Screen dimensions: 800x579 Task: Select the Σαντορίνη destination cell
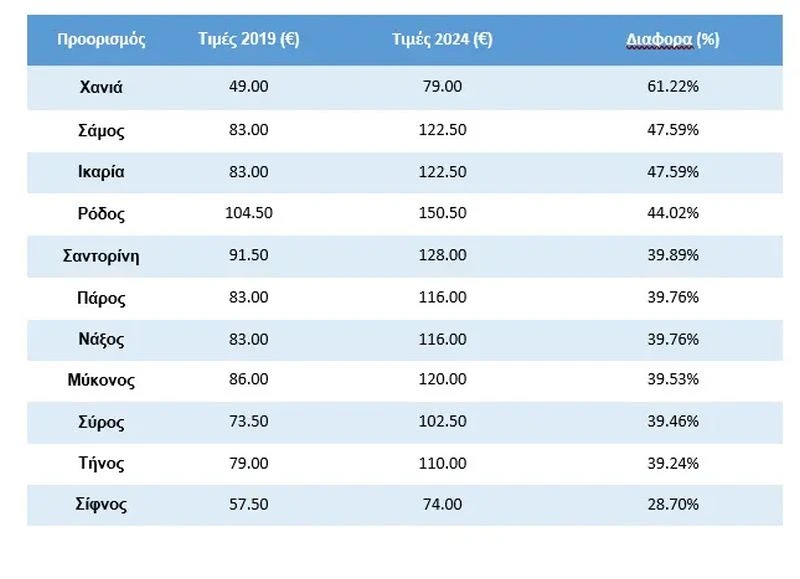(101, 255)
